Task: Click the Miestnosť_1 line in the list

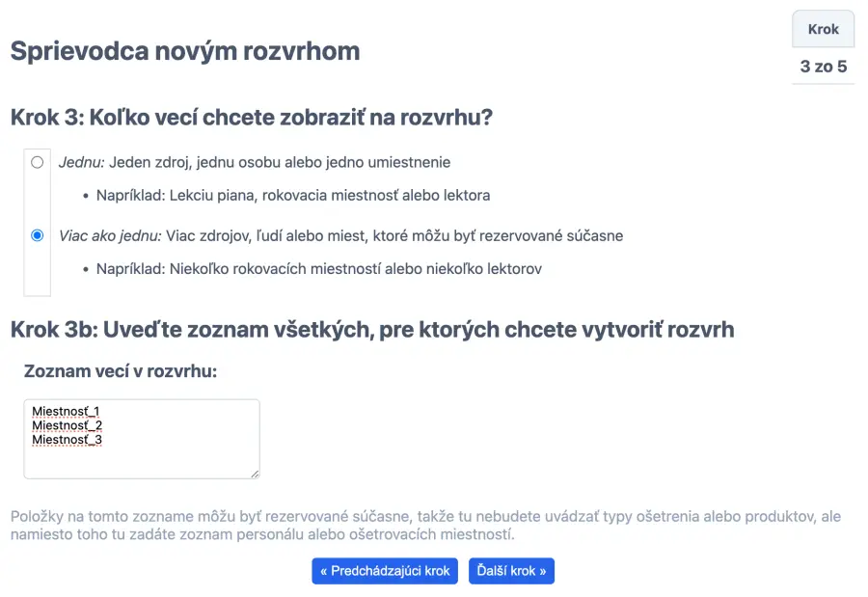Action: 66,412
